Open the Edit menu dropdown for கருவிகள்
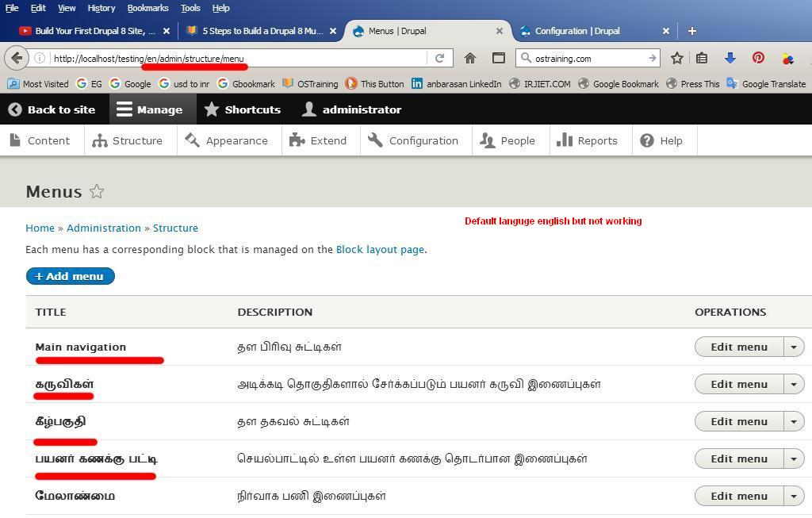Image resolution: width=812 pixels, height=518 pixels. click(x=794, y=384)
